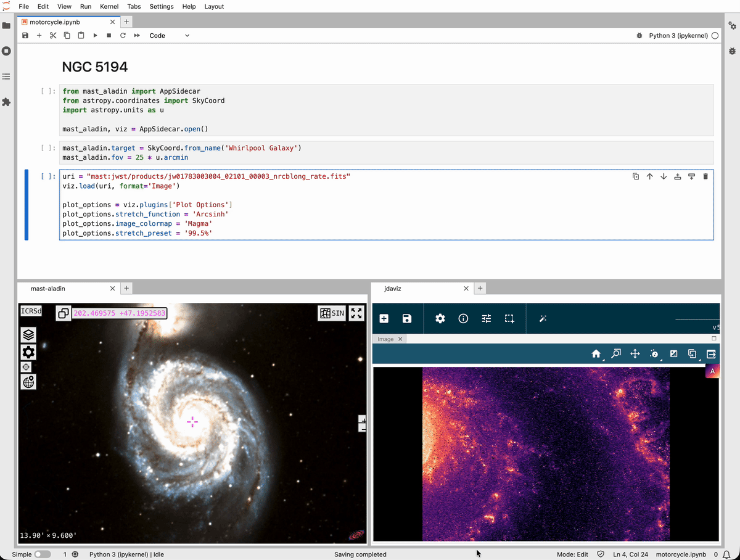Open the debugger panel in right sidebar
The image size is (740, 560).
(x=732, y=51)
